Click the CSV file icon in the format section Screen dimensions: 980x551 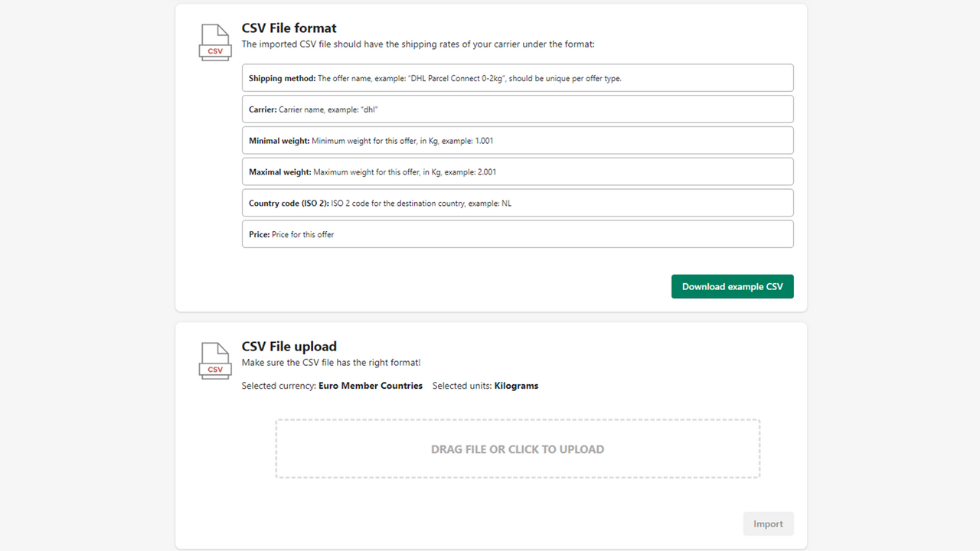[214, 42]
